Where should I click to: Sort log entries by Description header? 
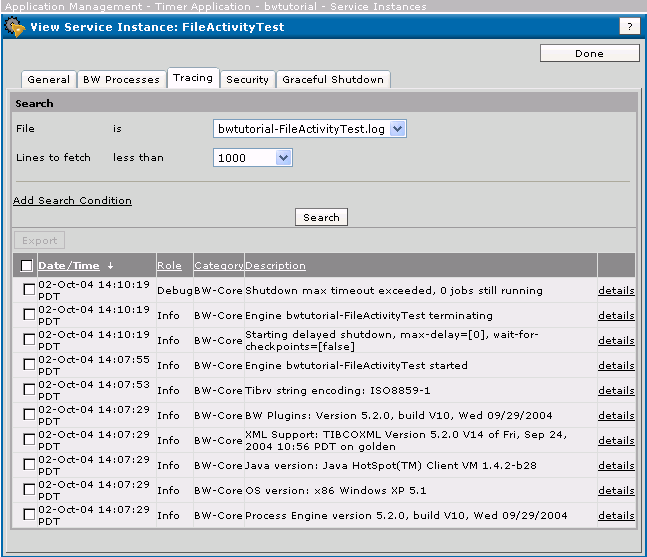tap(275, 266)
